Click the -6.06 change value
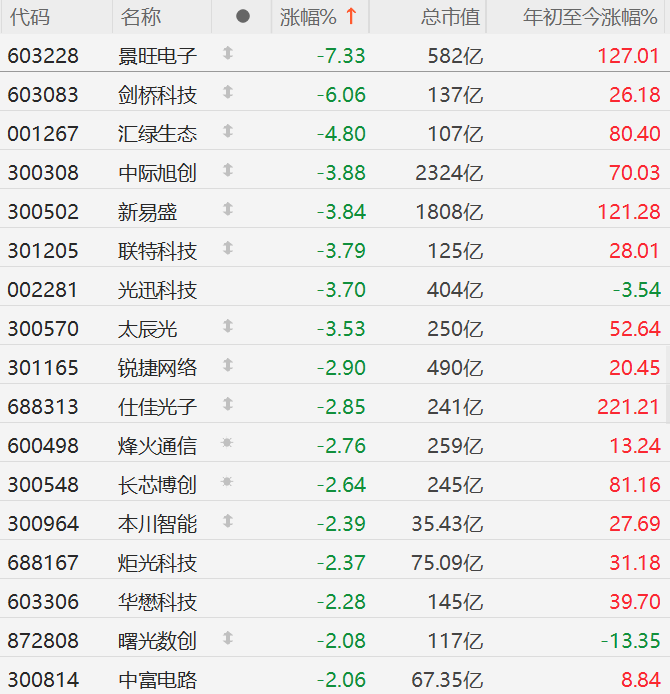 pos(341,95)
